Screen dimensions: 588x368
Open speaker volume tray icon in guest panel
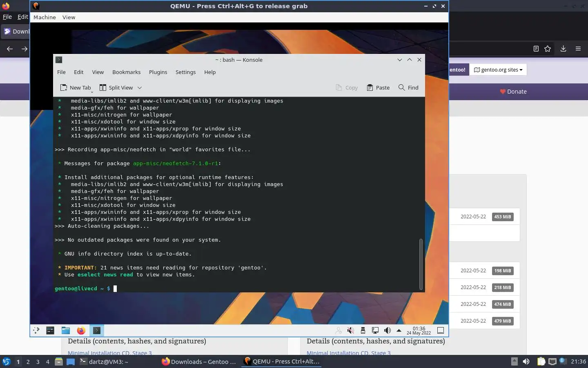pyautogui.click(x=388, y=330)
